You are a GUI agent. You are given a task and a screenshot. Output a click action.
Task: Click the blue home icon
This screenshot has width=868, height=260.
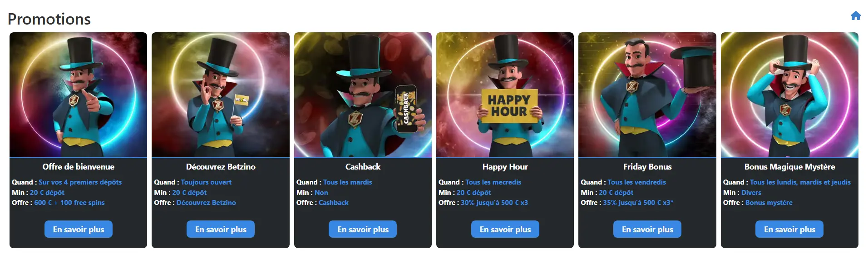click(855, 16)
